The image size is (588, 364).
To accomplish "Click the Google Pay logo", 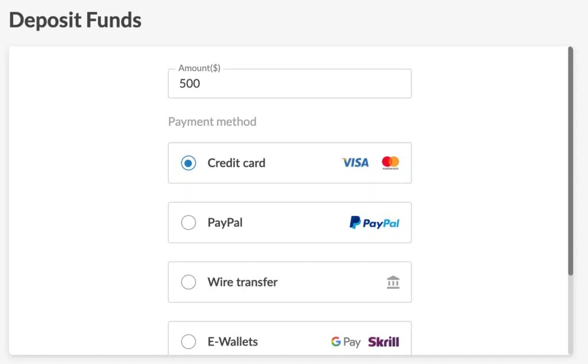I will [346, 342].
